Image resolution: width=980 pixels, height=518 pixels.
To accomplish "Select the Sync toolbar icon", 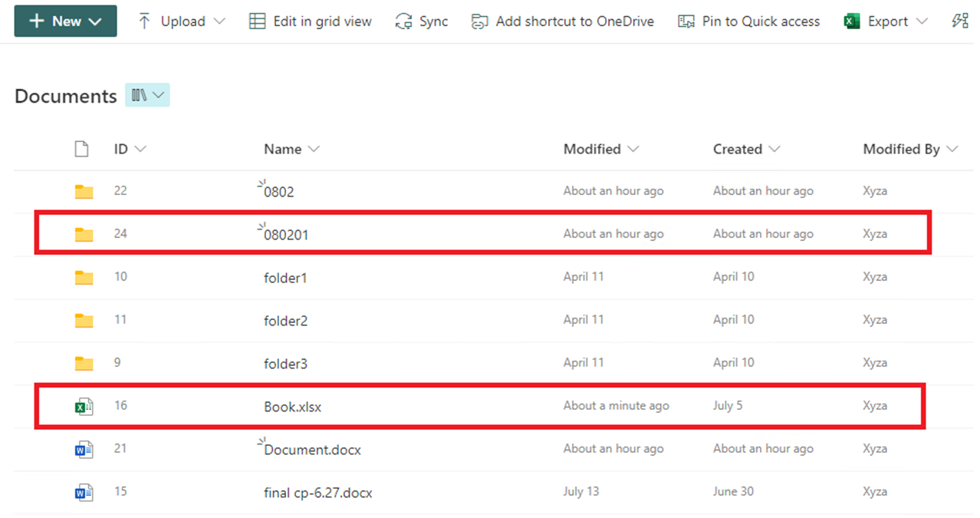I will coord(403,21).
